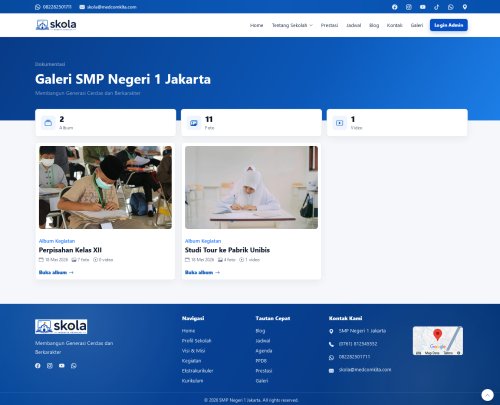500x405 pixels.
Task: Open Facebook icon in top bar
Action: 395,7
